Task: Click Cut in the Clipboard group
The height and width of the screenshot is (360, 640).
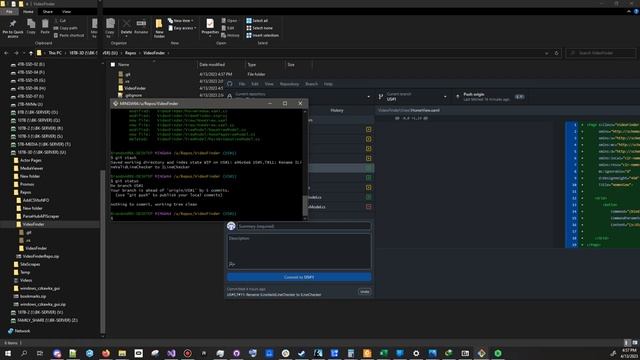Action: point(60,20)
